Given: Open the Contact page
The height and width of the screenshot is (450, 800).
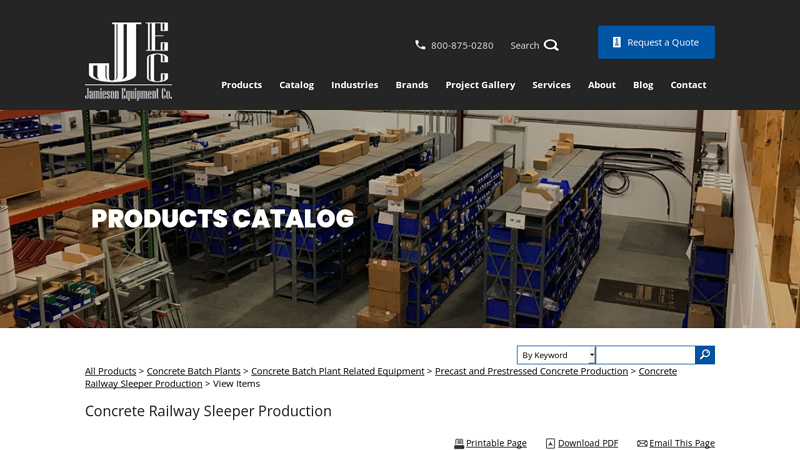Looking at the screenshot, I should [x=688, y=85].
